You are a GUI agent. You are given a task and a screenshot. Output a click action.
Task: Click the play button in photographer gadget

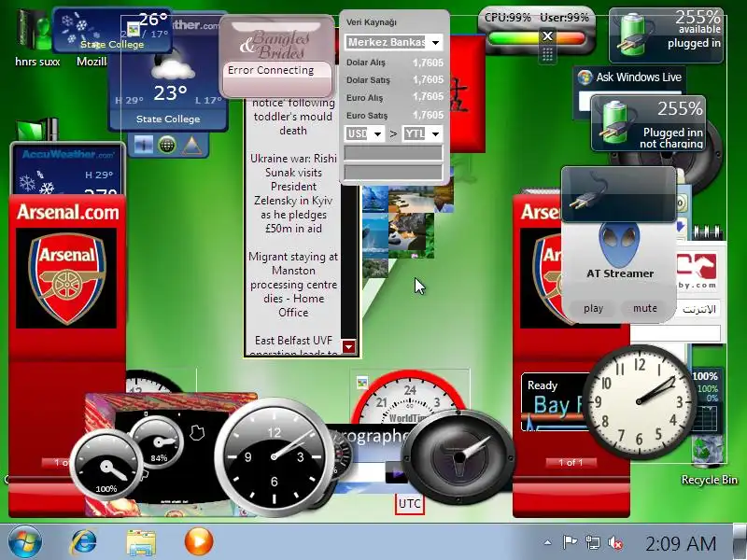pyautogui.click(x=396, y=474)
